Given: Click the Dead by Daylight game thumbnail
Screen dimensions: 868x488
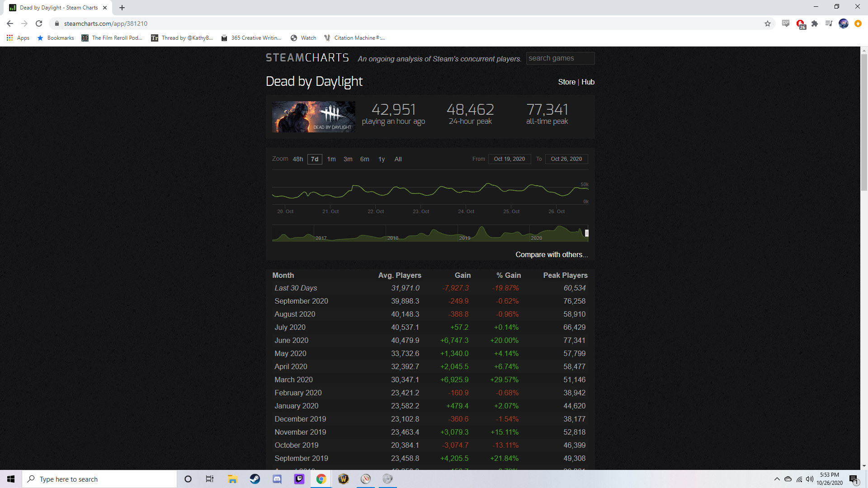Looking at the screenshot, I should [314, 117].
